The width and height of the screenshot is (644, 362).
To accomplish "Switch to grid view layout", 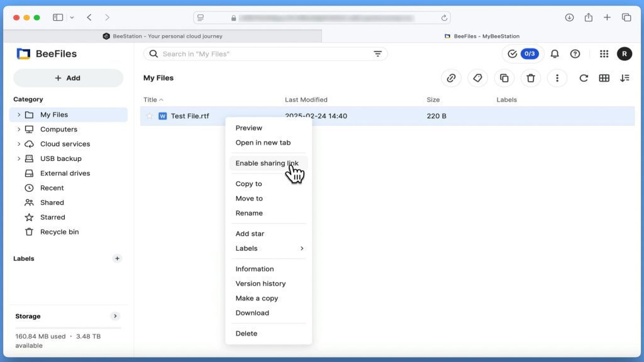I will coord(604,78).
